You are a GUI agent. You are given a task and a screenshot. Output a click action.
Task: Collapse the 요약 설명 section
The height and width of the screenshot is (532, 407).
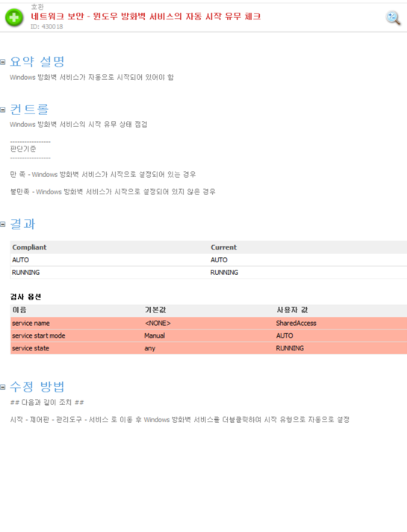tap(3, 62)
